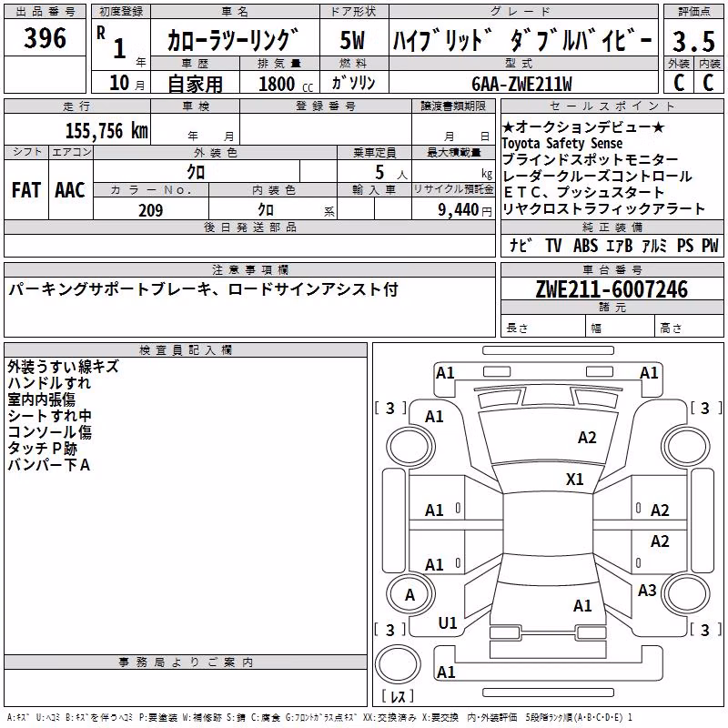Select the レス spare tire label
Image resolution: width=728 pixels, height=728 pixels.
tap(398, 696)
